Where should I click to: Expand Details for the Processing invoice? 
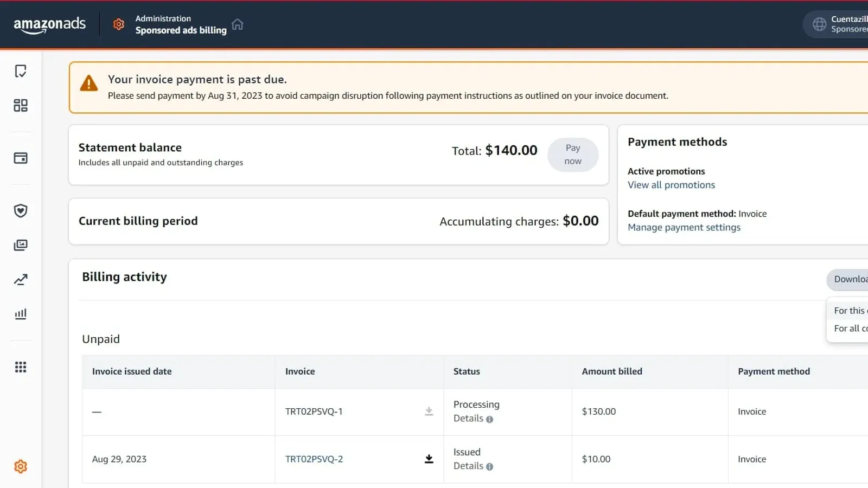tap(469, 418)
